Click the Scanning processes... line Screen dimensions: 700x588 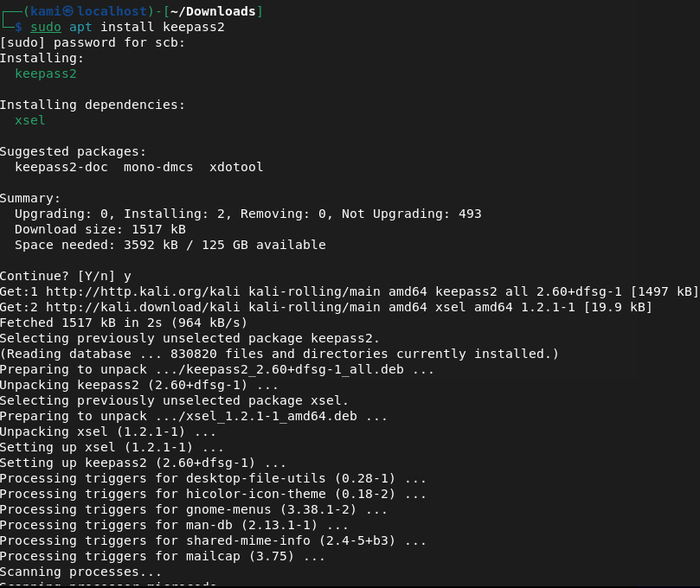click(x=80, y=572)
